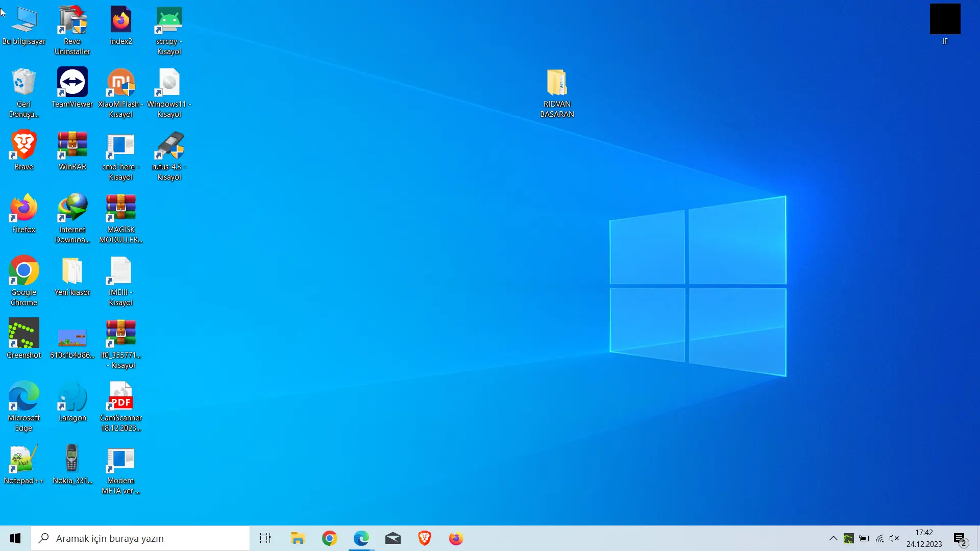The width and height of the screenshot is (980, 551).
Task: Select the Laragon desktop shortcut
Action: (x=72, y=402)
